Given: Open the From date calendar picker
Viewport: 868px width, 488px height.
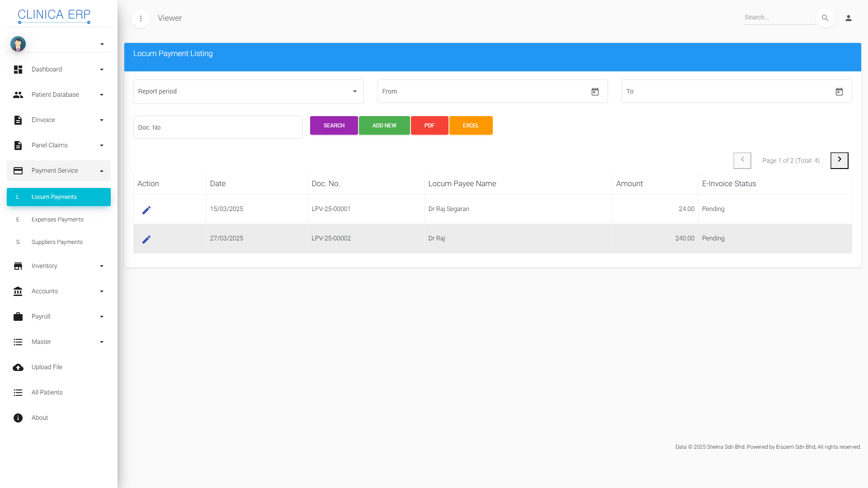Looking at the screenshot, I should click(x=595, y=92).
